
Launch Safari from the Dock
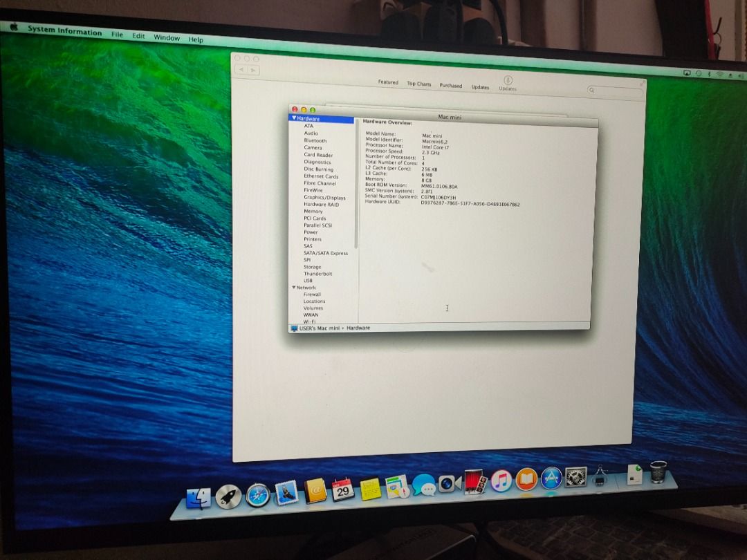[x=258, y=494]
